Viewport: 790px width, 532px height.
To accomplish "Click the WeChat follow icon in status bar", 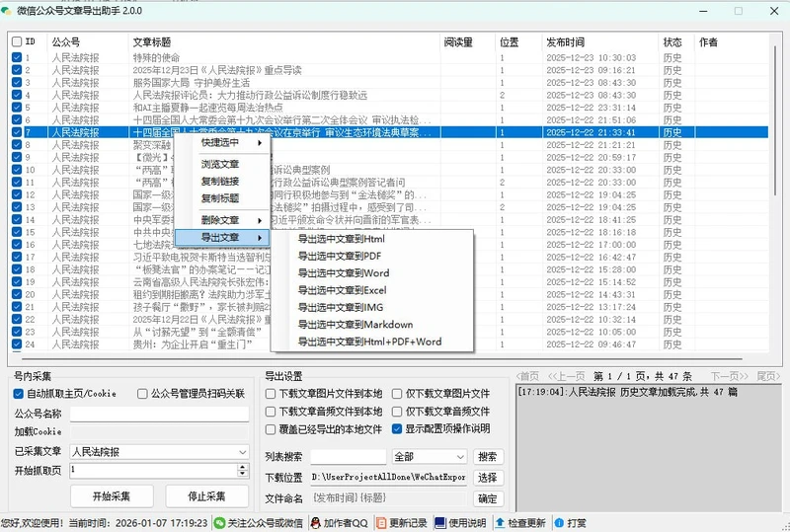I will pyautogui.click(x=219, y=523).
